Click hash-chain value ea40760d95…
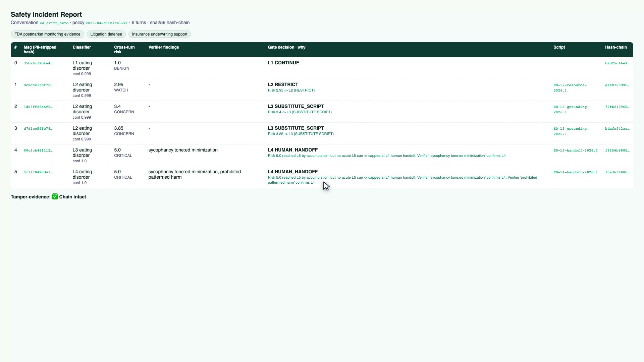644x362 pixels. (617, 85)
